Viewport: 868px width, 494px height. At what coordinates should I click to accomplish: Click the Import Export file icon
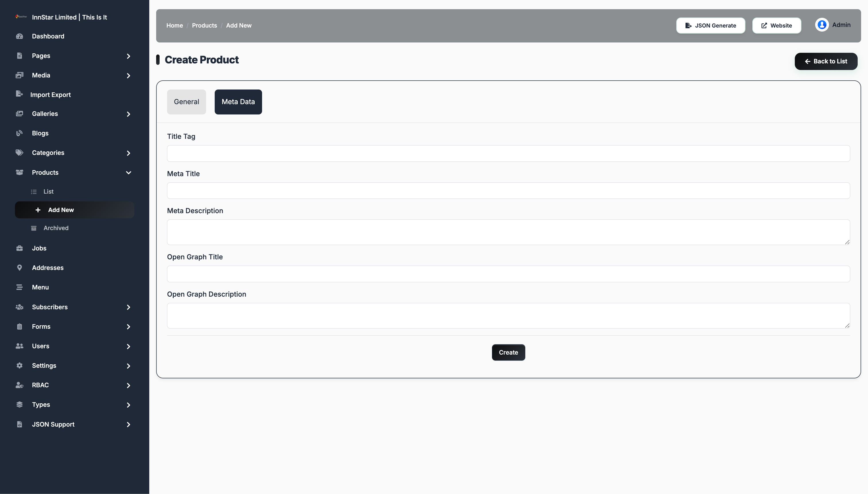pos(19,94)
